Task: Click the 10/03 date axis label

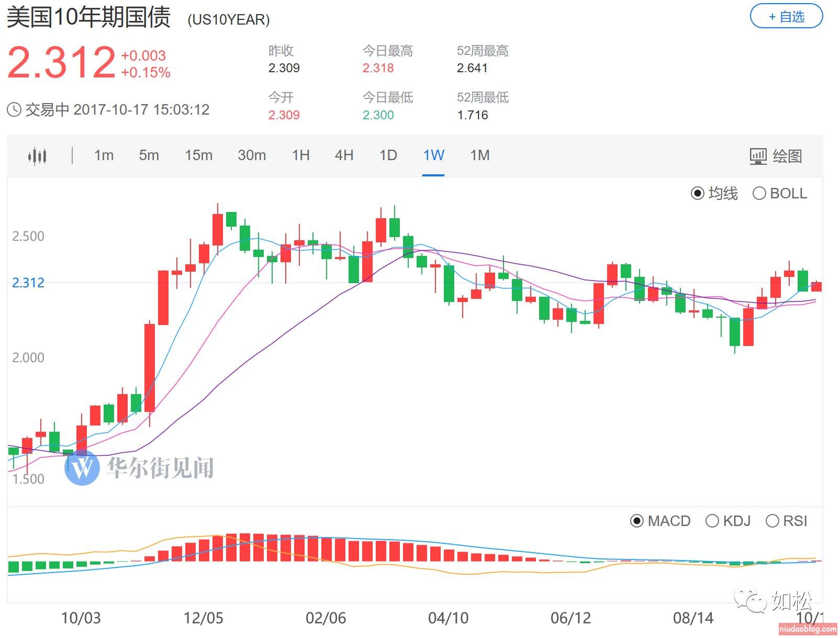Action: [x=81, y=618]
